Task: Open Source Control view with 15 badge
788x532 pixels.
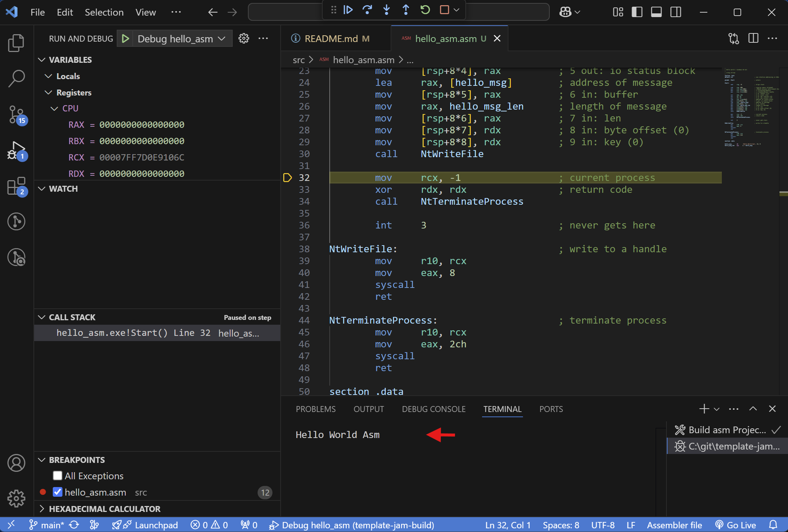Action: 17,115
